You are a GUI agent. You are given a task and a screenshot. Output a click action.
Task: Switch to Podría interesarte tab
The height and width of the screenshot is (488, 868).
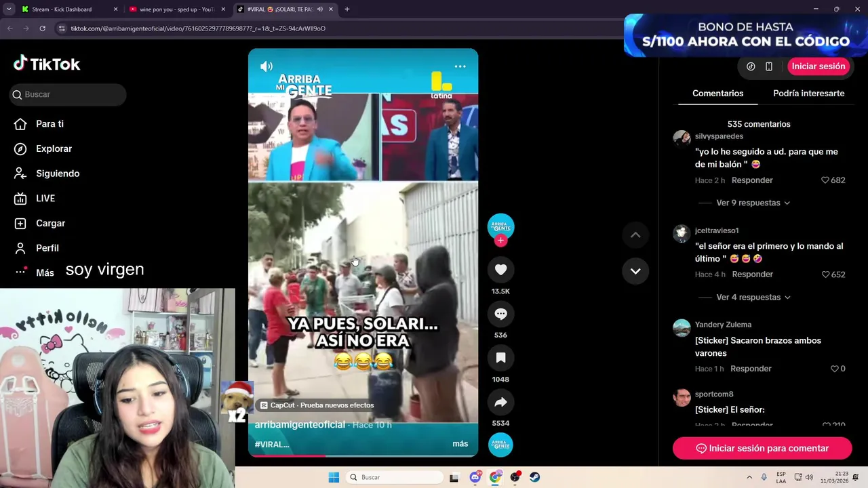point(808,94)
